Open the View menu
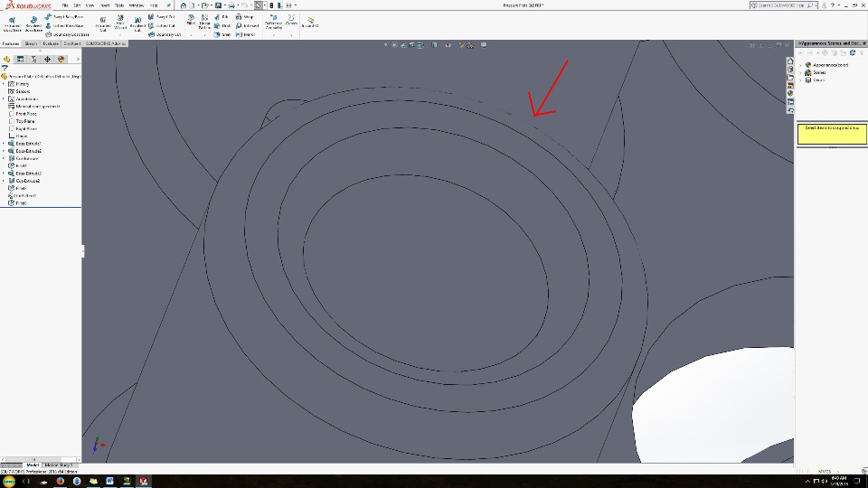The height and width of the screenshot is (488, 868). (x=90, y=5)
